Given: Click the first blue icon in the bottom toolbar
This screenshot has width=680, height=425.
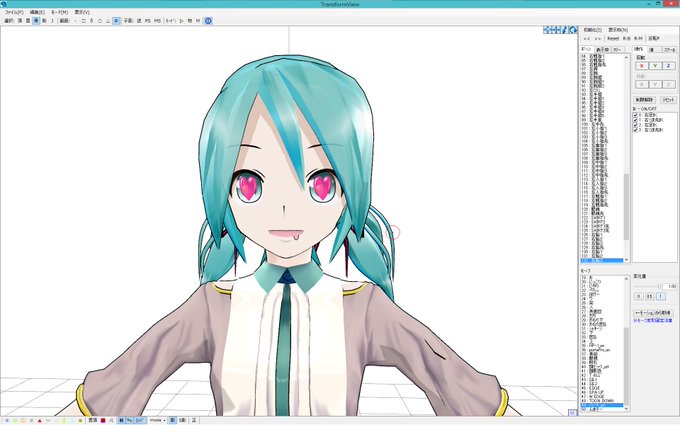Looking at the screenshot, I should [7, 421].
